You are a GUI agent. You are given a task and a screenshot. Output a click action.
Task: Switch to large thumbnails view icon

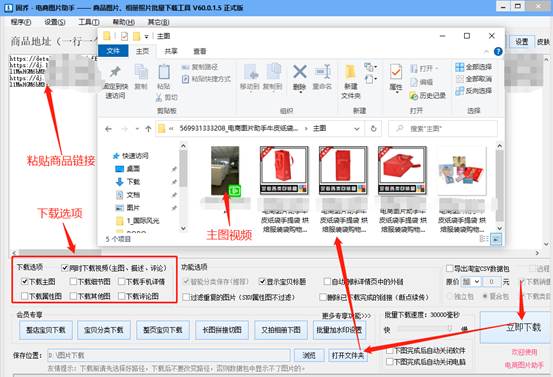click(496, 239)
